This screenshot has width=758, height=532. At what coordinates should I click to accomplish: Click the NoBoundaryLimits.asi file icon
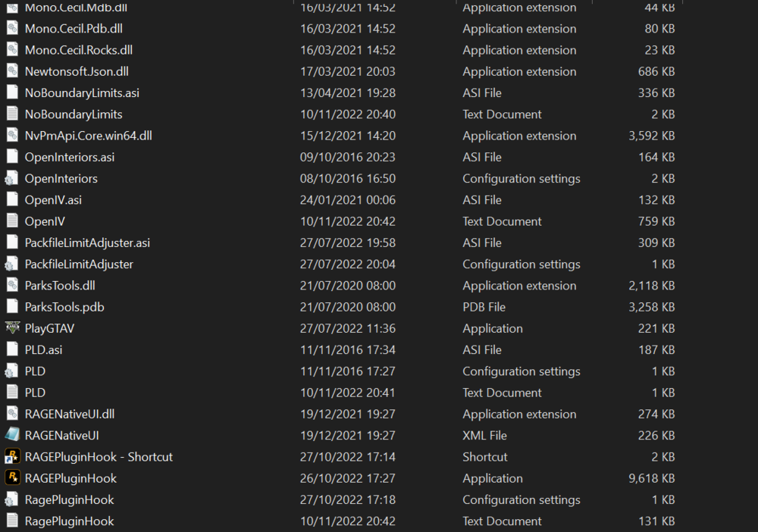[x=12, y=92]
